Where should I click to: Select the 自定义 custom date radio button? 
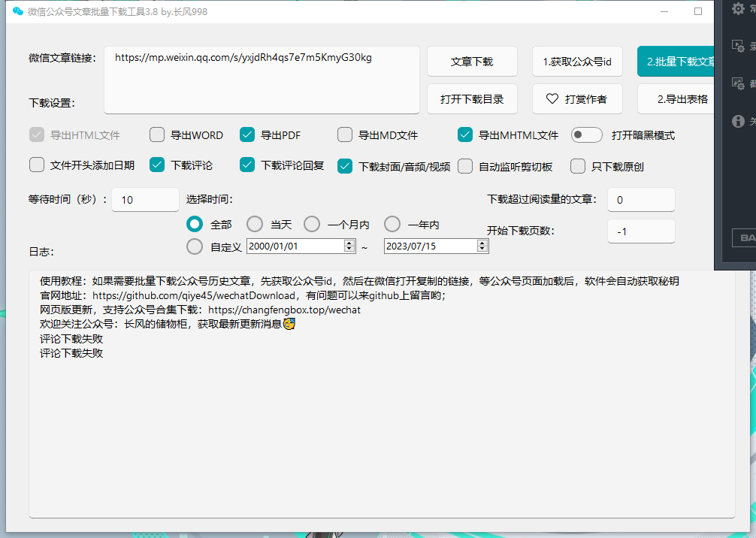(x=195, y=246)
